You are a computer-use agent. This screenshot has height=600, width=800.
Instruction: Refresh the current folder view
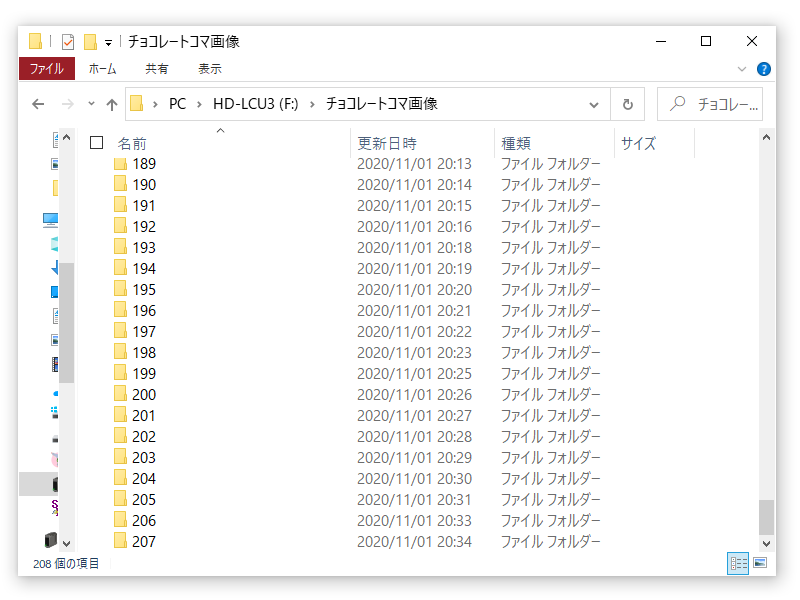628,105
